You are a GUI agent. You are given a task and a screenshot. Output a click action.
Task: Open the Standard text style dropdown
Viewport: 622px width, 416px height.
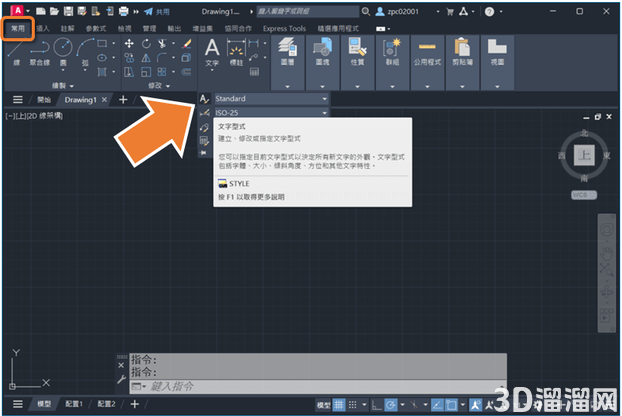(271, 99)
